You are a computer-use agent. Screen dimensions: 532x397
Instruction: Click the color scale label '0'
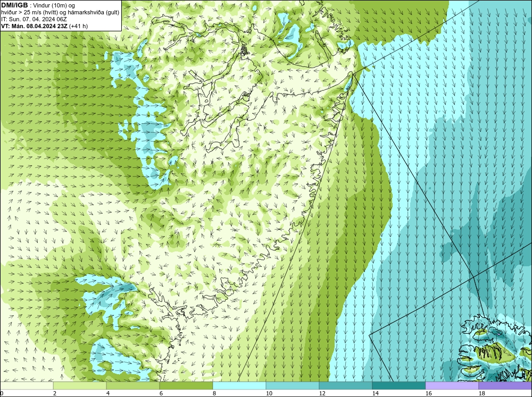2,393
